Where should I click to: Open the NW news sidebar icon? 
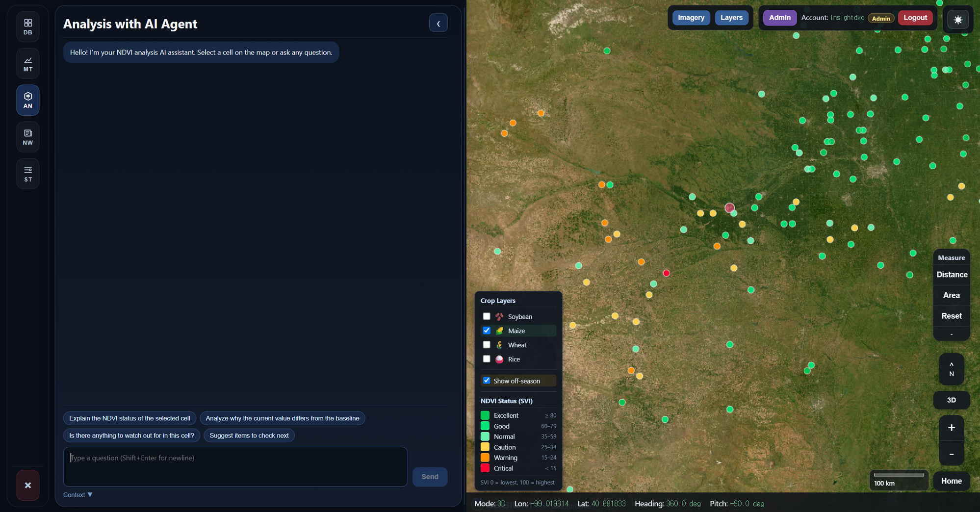[x=28, y=137]
